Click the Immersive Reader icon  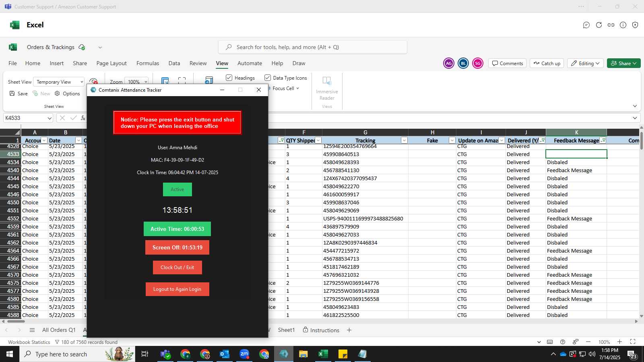pyautogui.click(x=327, y=81)
